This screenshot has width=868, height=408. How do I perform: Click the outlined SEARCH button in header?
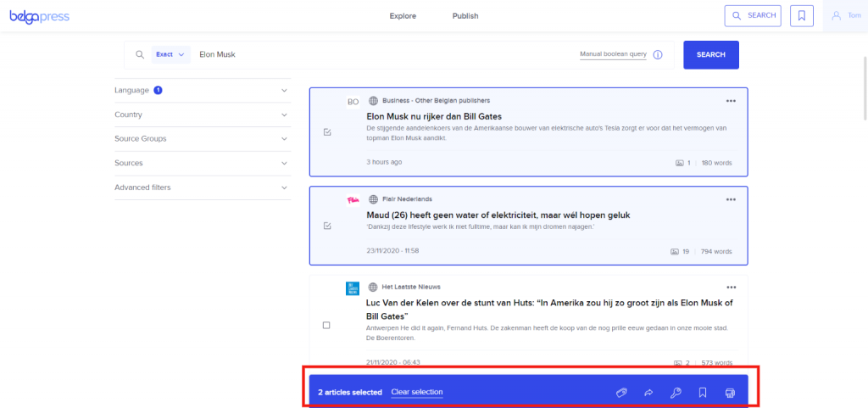pyautogui.click(x=753, y=15)
